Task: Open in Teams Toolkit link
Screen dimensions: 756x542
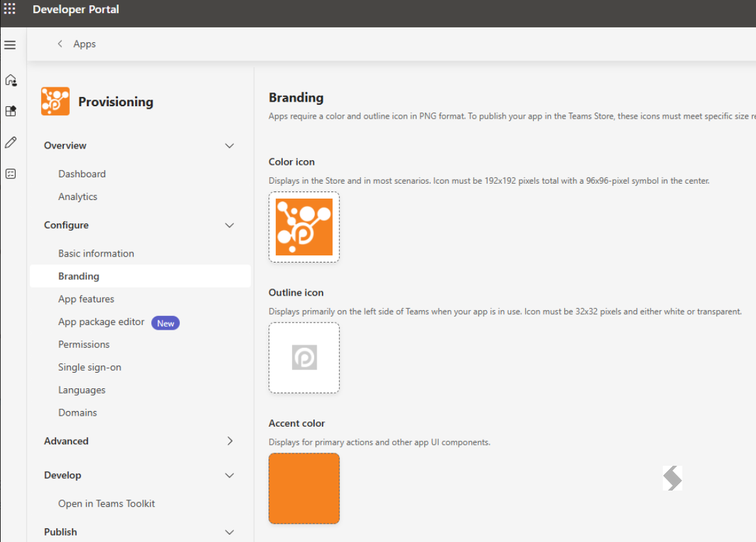Action: (x=106, y=504)
